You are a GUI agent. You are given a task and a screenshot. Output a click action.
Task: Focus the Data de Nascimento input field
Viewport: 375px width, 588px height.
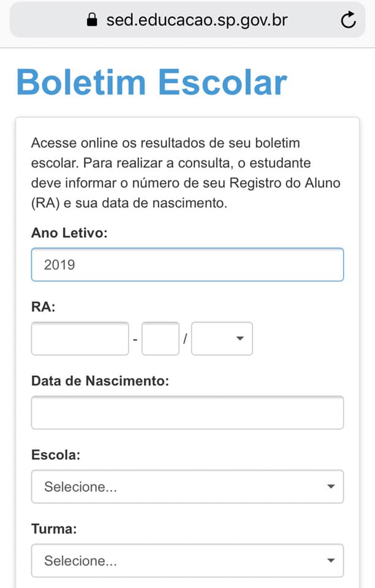(x=187, y=412)
